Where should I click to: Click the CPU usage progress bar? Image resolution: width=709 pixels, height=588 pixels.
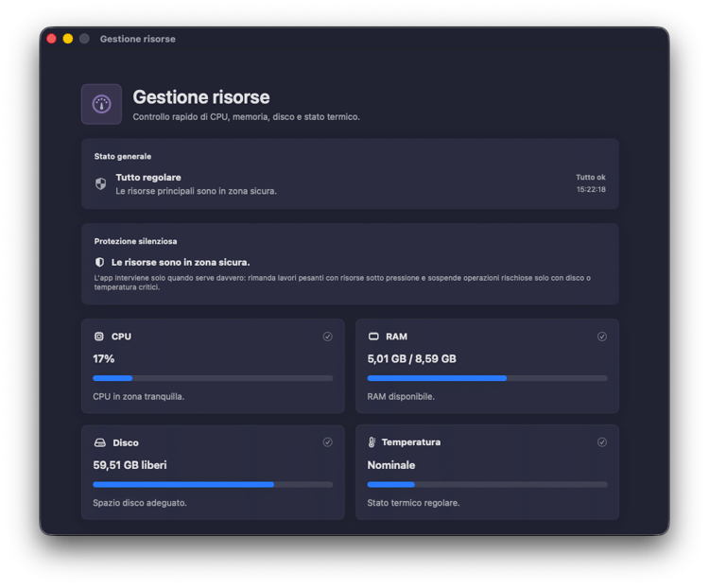click(213, 378)
